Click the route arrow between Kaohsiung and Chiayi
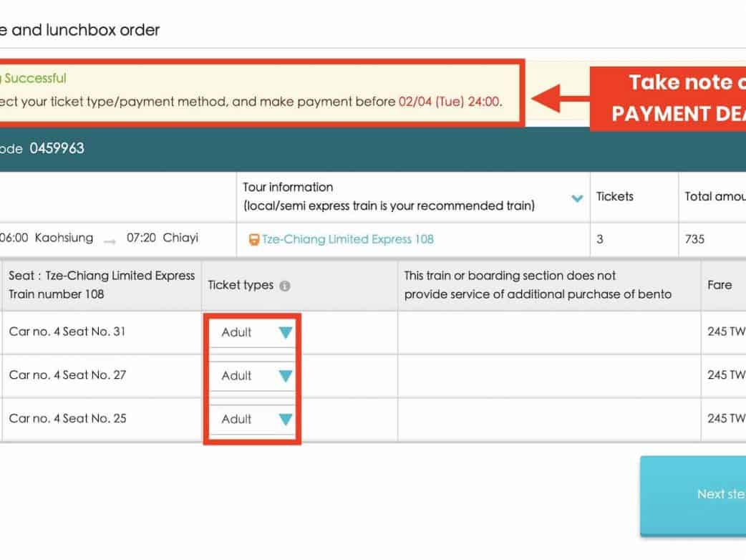 110,241
